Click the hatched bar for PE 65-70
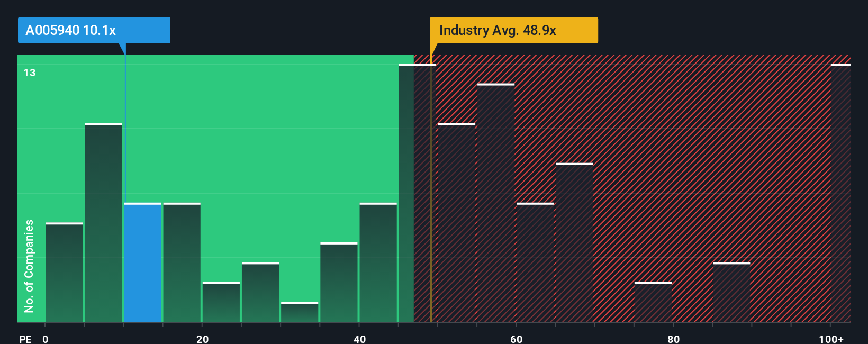The width and height of the screenshot is (868, 344). point(575,243)
